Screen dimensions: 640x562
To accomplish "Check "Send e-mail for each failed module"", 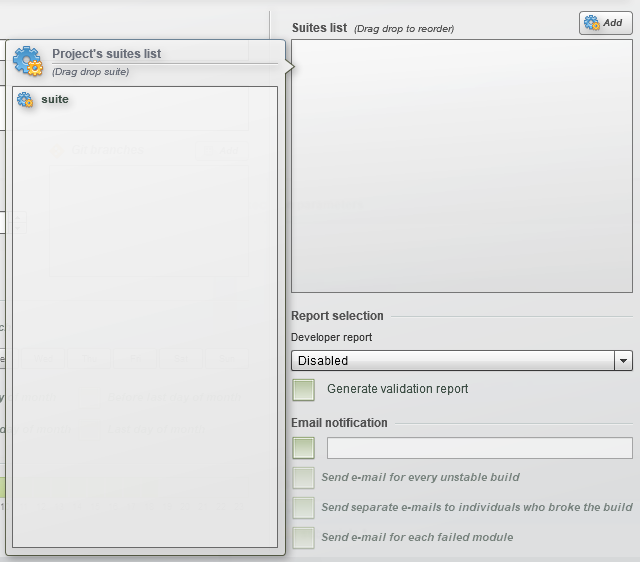I will tap(304, 538).
